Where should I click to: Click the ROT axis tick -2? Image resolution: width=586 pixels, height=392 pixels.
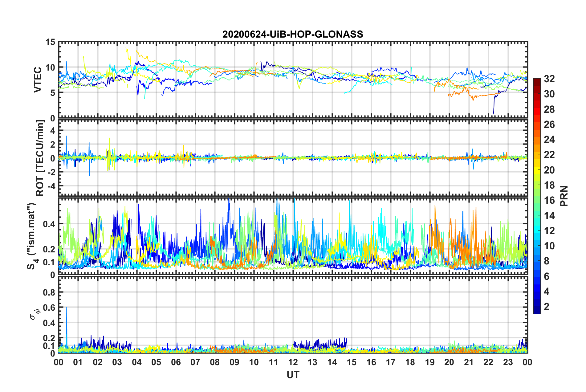click(51, 172)
